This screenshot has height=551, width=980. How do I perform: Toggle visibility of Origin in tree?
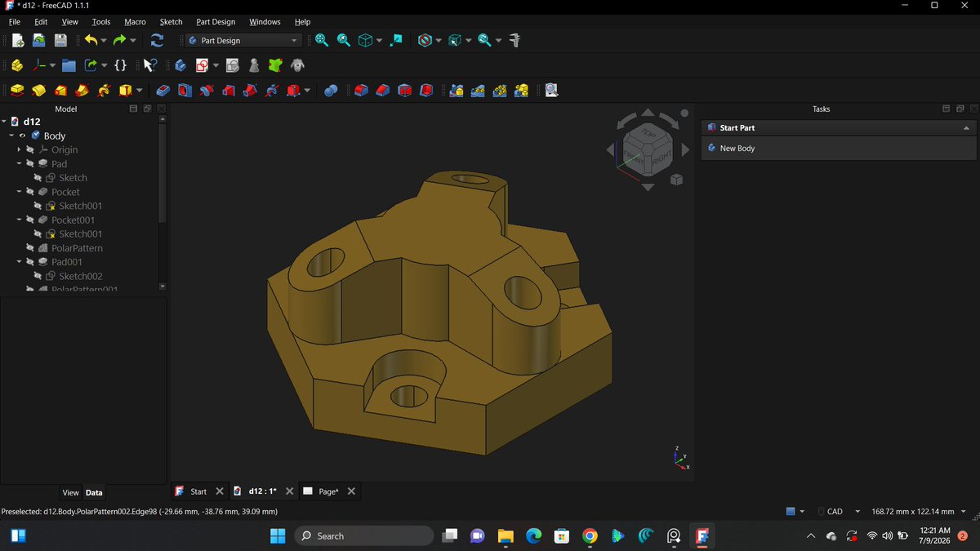click(x=30, y=149)
